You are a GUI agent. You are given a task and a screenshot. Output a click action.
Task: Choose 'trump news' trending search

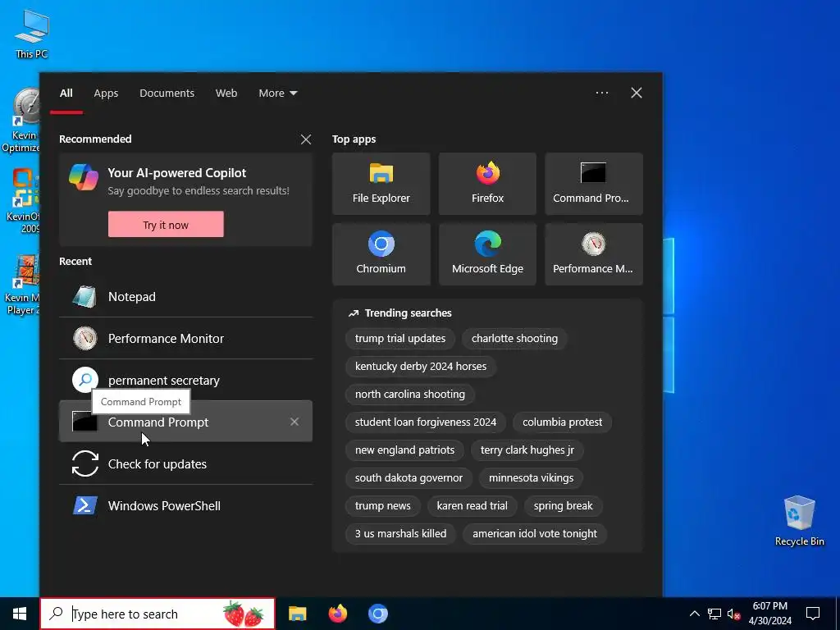(x=382, y=505)
